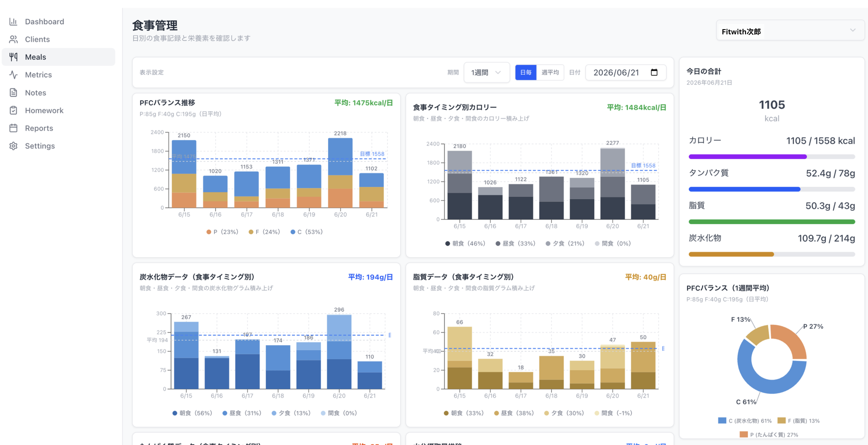
Task: Click the Meals fork and knife icon
Action: [x=13, y=57]
